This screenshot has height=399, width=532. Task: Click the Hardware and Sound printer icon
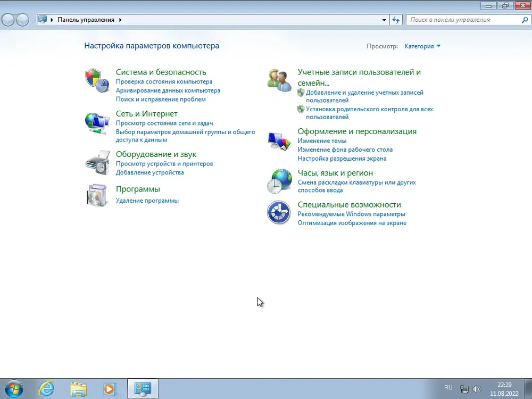[97, 162]
